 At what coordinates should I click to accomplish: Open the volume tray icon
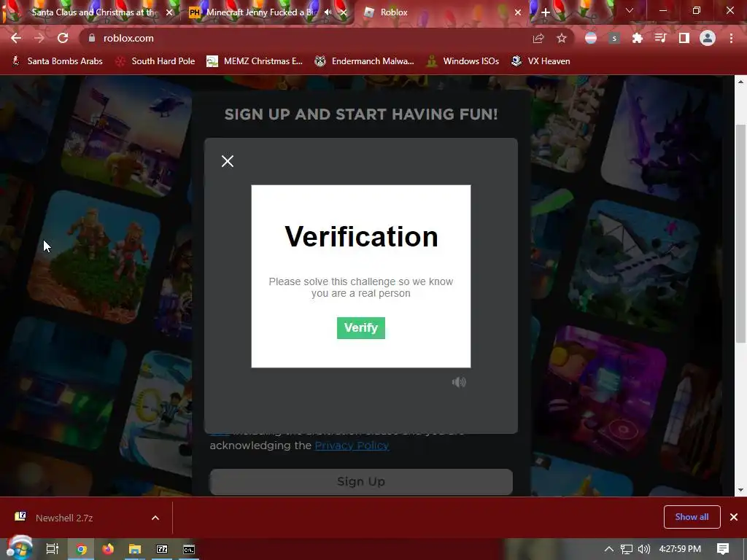(644, 549)
